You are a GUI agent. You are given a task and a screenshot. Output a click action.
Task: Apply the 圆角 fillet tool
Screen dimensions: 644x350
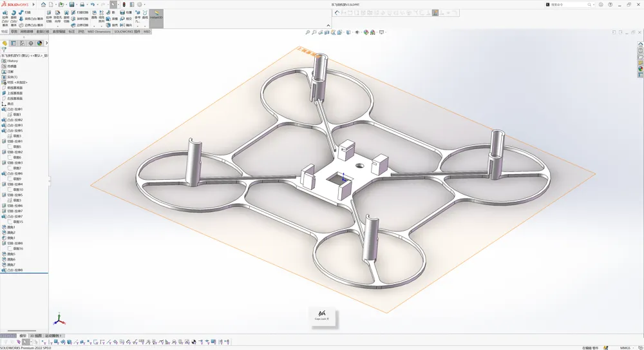(x=95, y=15)
